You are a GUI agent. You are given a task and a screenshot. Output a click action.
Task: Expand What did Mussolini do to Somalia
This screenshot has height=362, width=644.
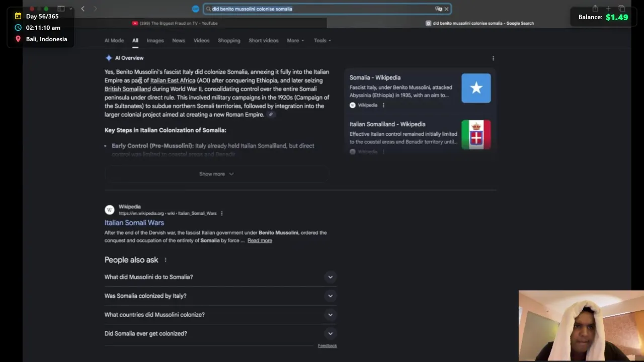click(220, 277)
